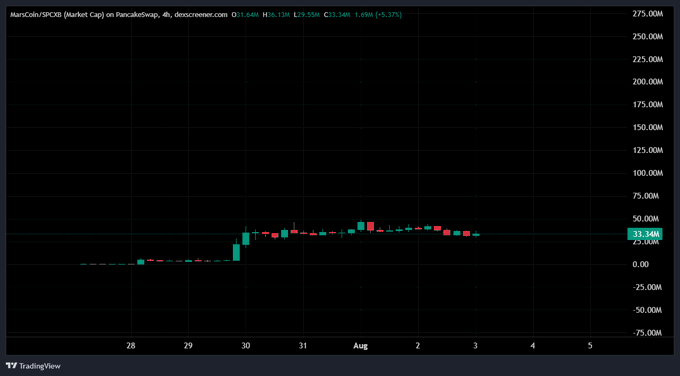Select the 175.00M price axis label
This screenshot has height=376, width=680.
pyautogui.click(x=647, y=105)
